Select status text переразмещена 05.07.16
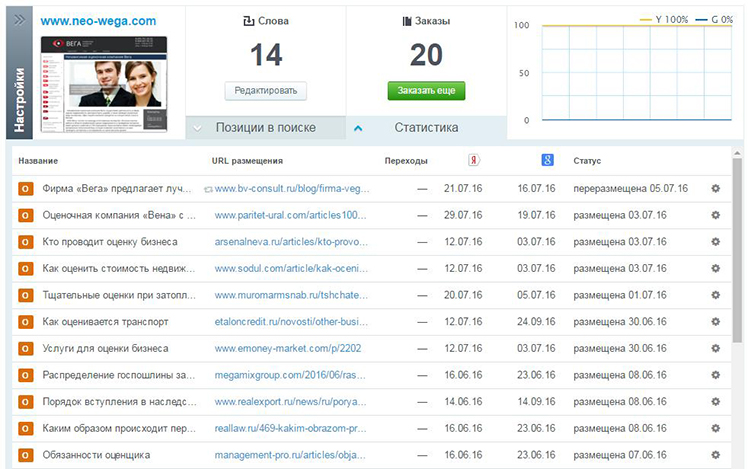Image resolution: width=748 pixels, height=469 pixels. (630, 188)
